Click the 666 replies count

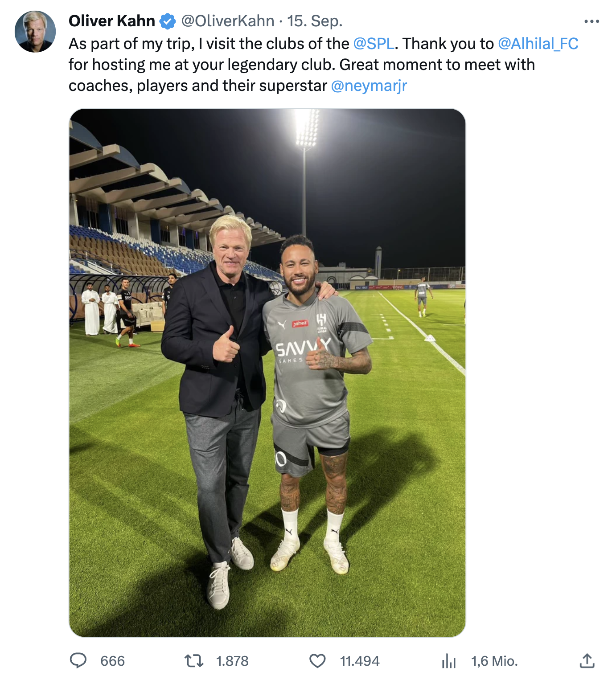click(x=112, y=661)
